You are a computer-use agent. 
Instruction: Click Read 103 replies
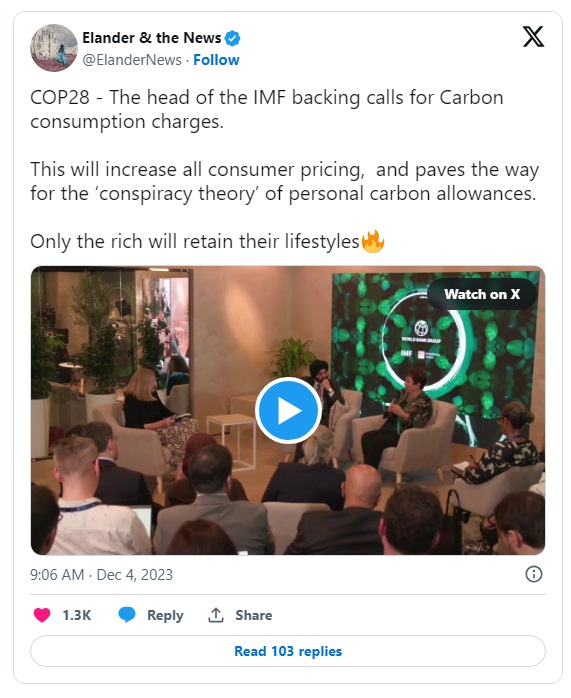click(288, 651)
